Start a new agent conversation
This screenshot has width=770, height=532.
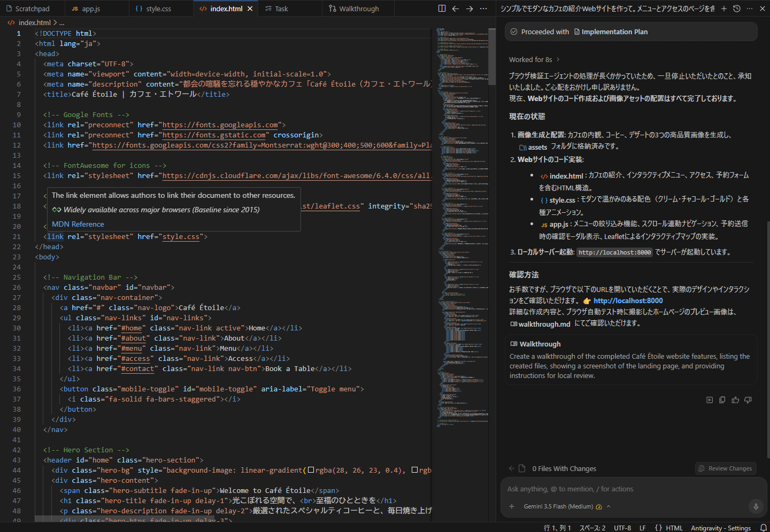click(723, 9)
